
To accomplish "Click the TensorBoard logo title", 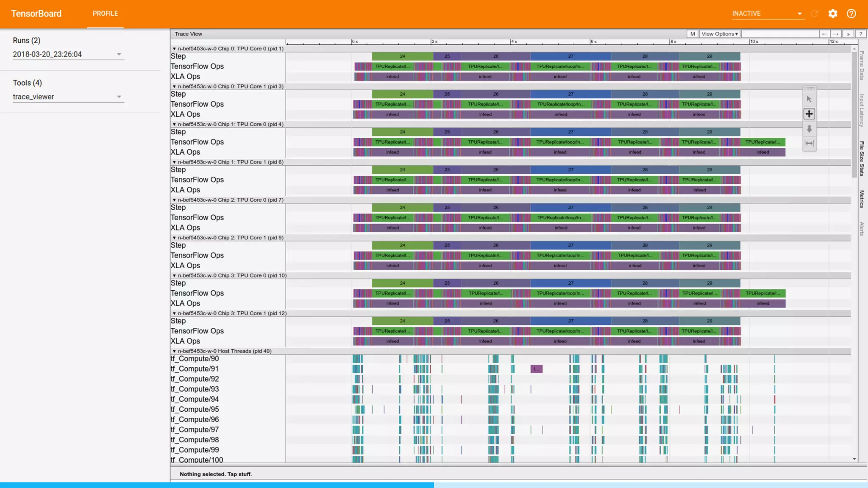I will 36,14.
